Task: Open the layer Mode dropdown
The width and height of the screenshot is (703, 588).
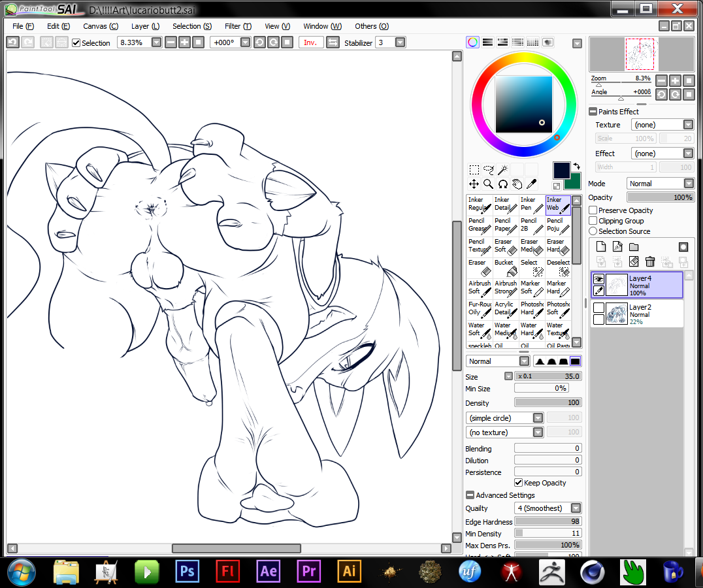Action: coord(689,184)
